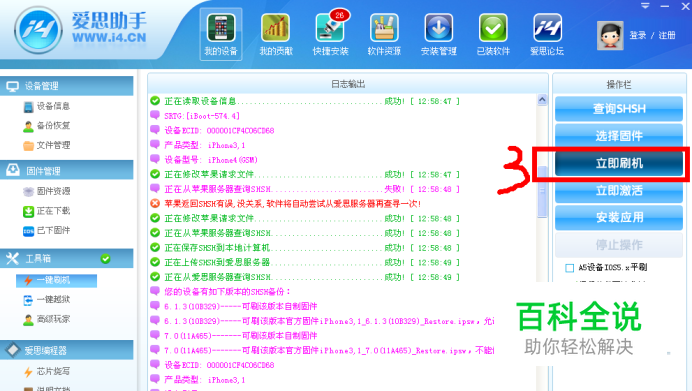Collapse the 工具箱 section header
Image resolution: width=692 pixels, height=391 pixels.
pos(67,259)
